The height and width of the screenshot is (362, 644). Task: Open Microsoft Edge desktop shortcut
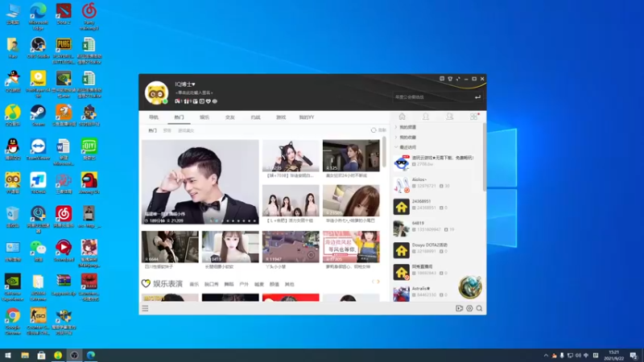(x=38, y=16)
